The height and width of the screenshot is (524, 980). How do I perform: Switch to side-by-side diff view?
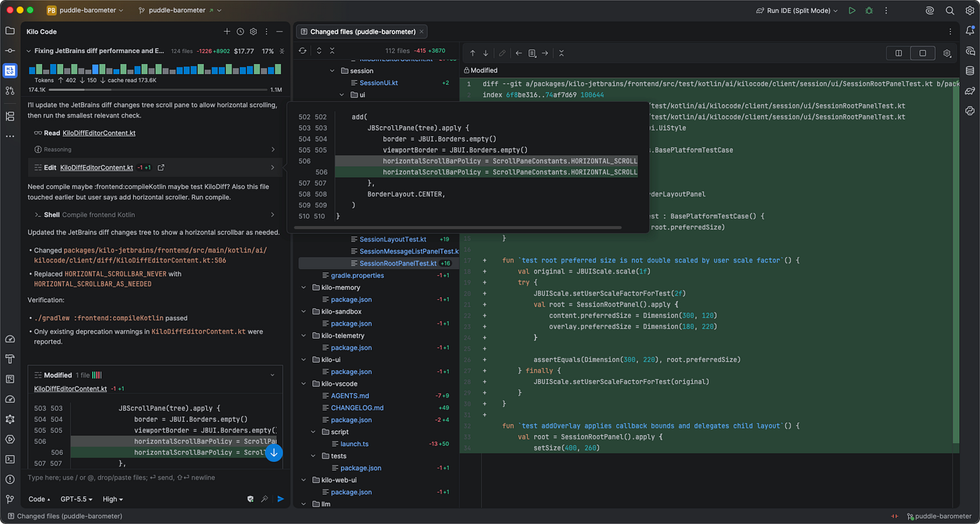click(898, 53)
